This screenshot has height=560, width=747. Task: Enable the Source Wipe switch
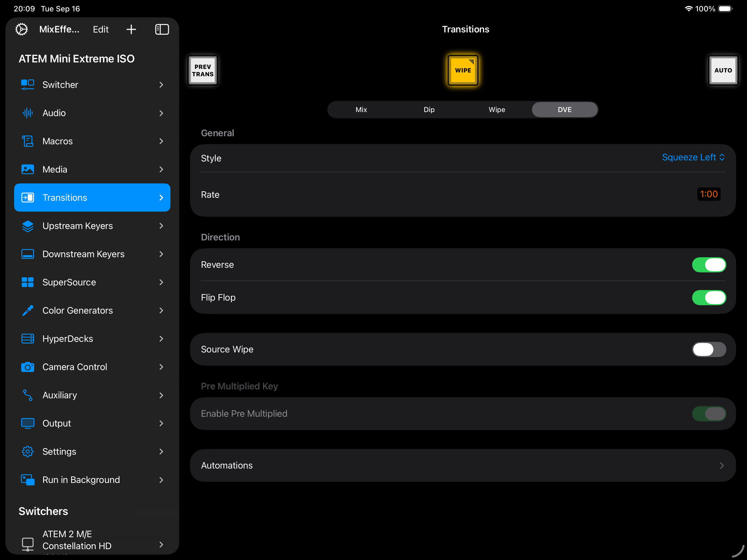tap(708, 349)
